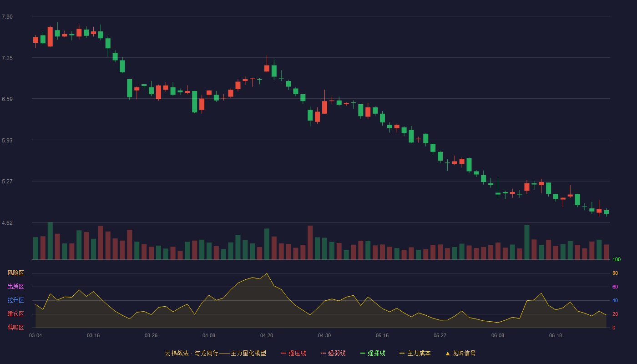This screenshot has width=637, height=364.
Task: Click the 7.90 price axis label
Action: tap(7, 17)
